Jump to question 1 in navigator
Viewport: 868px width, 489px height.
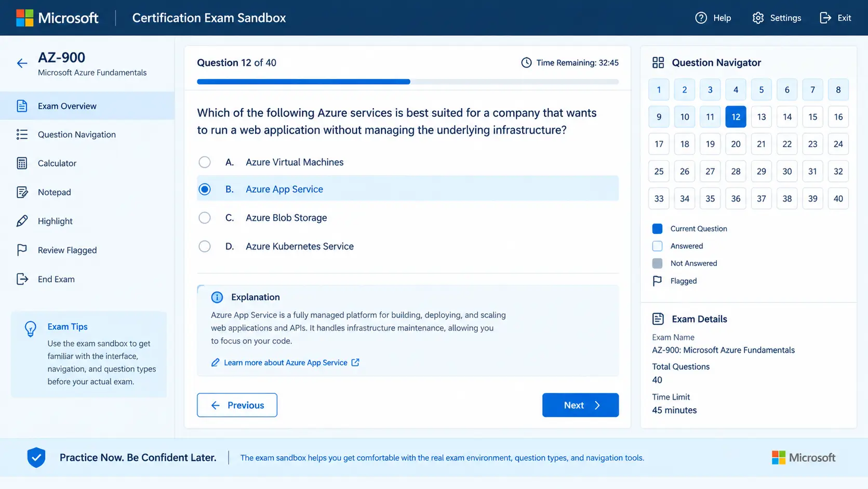click(659, 90)
